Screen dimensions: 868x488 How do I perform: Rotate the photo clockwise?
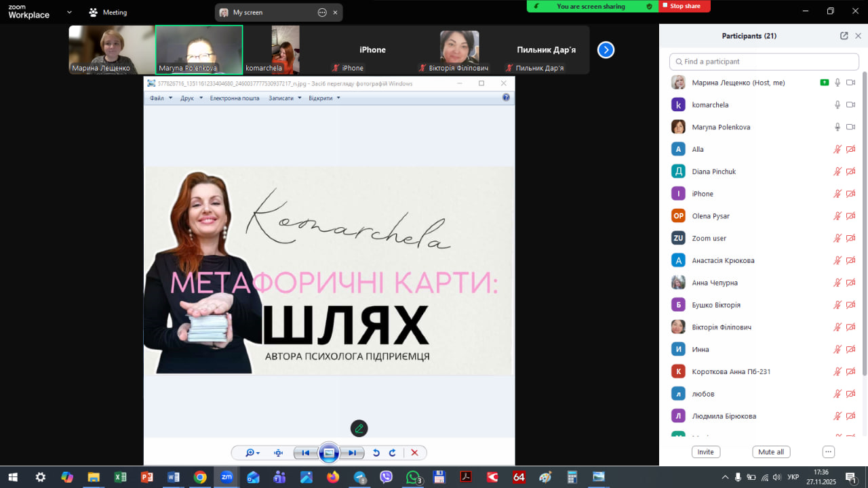point(392,453)
